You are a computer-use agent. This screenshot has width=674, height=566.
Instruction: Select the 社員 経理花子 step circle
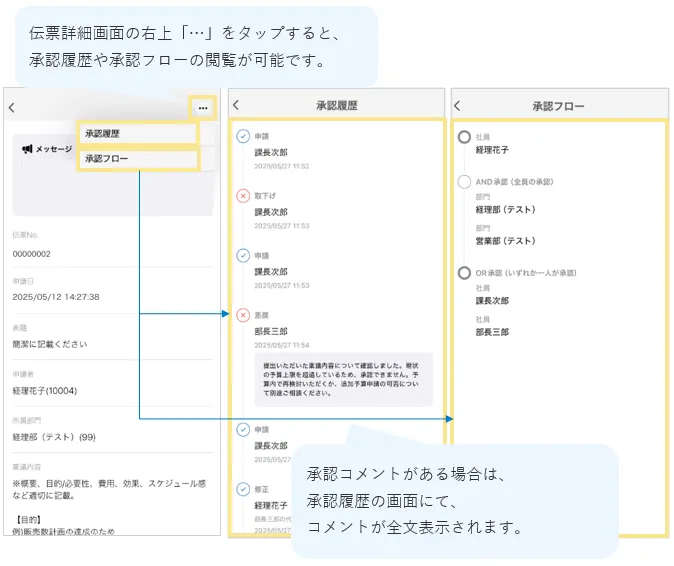[464, 137]
